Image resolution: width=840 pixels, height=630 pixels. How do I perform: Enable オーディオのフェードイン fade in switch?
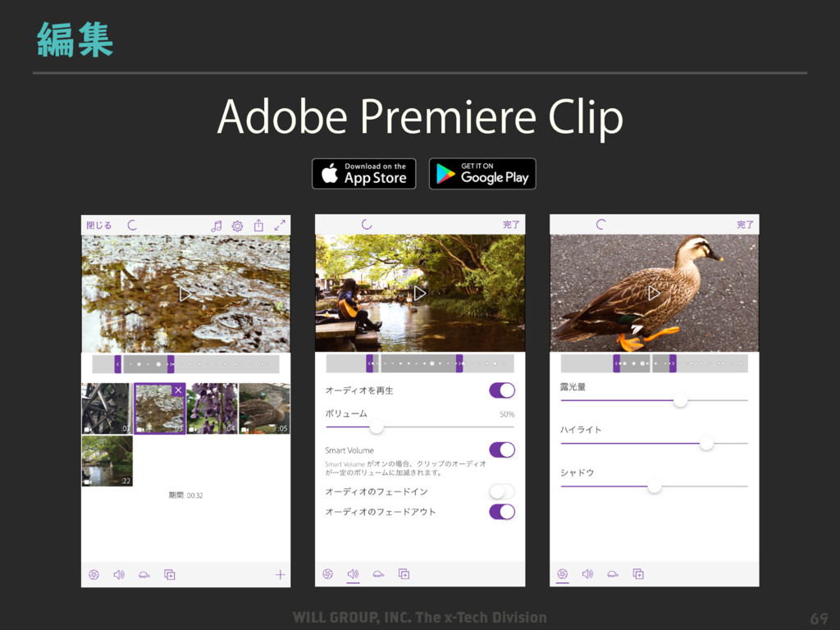click(502, 491)
